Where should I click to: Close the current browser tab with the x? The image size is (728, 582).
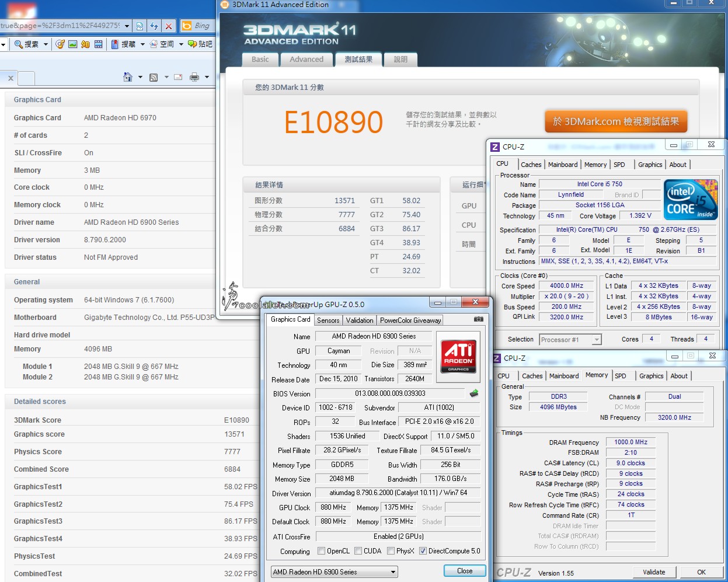[x=11, y=78]
